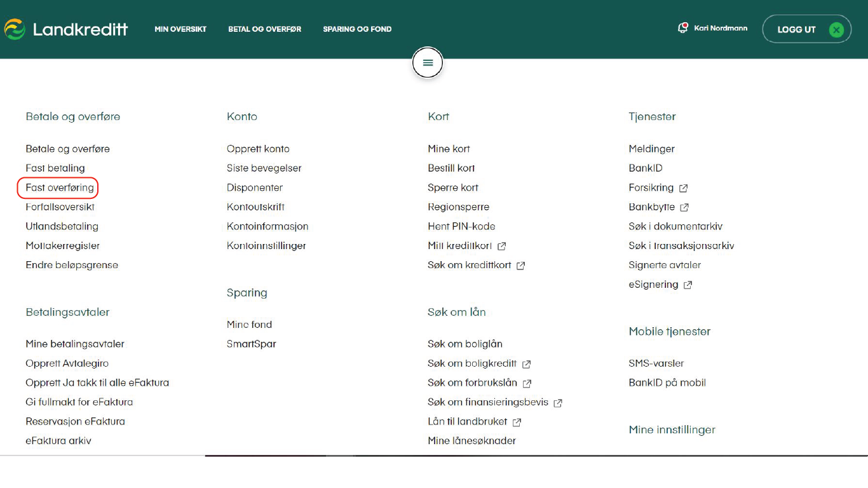Open Søk om boliglån
The width and height of the screenshot is (868, 488).
click(x=465, y=344)
